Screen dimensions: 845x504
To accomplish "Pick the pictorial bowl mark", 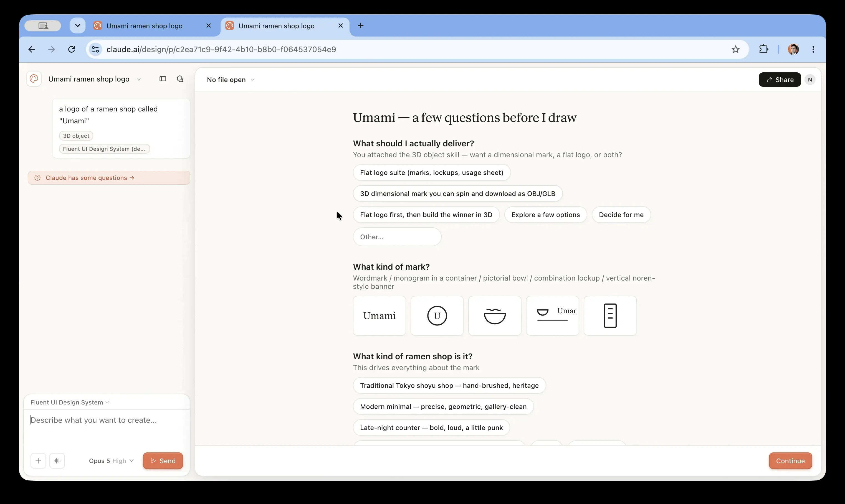I will (495, 316).
